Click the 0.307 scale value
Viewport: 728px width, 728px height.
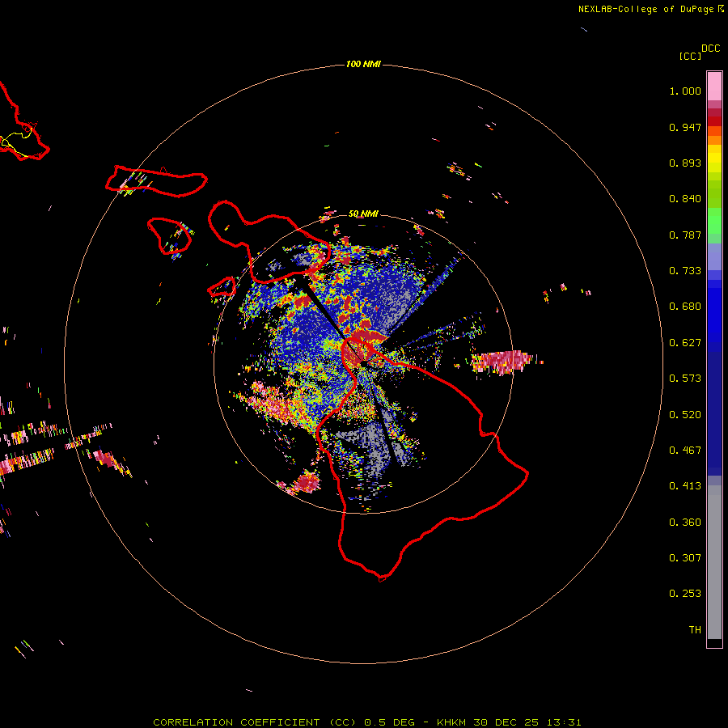tap(685, 558)
